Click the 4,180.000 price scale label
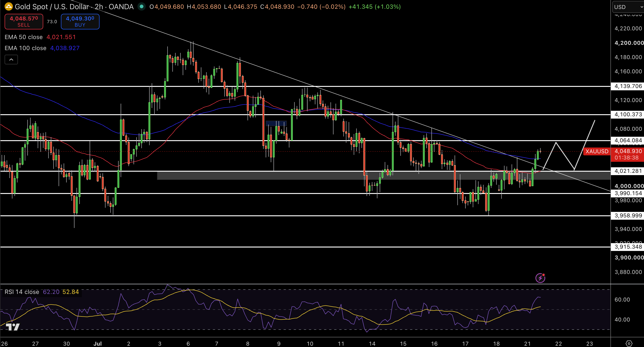This screenshot has height=347, width=644. pos(628,57)
